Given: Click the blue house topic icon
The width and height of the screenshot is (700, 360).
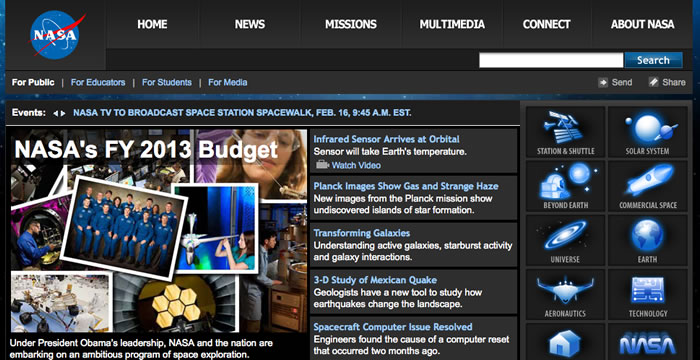Looking at the screenshot, I should click(565, 342).
